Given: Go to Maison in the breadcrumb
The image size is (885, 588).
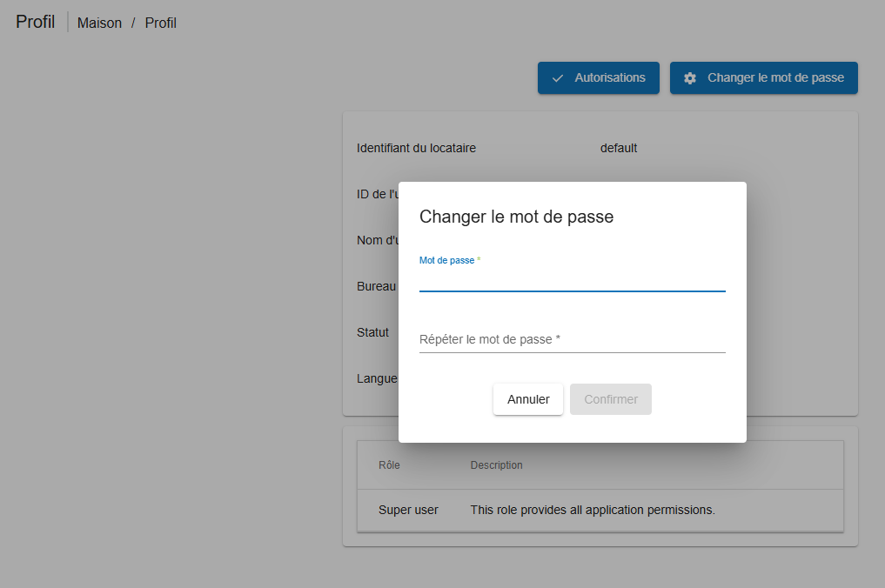Looking at the screenshot, I should pyautogui.click(x=99, y=23).
